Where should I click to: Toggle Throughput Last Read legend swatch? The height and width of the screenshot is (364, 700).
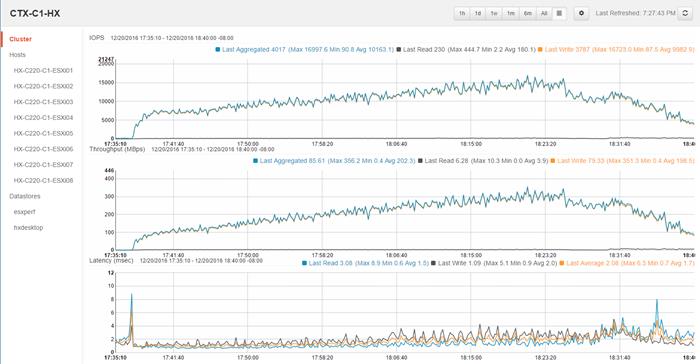click(x=420, y=160)
